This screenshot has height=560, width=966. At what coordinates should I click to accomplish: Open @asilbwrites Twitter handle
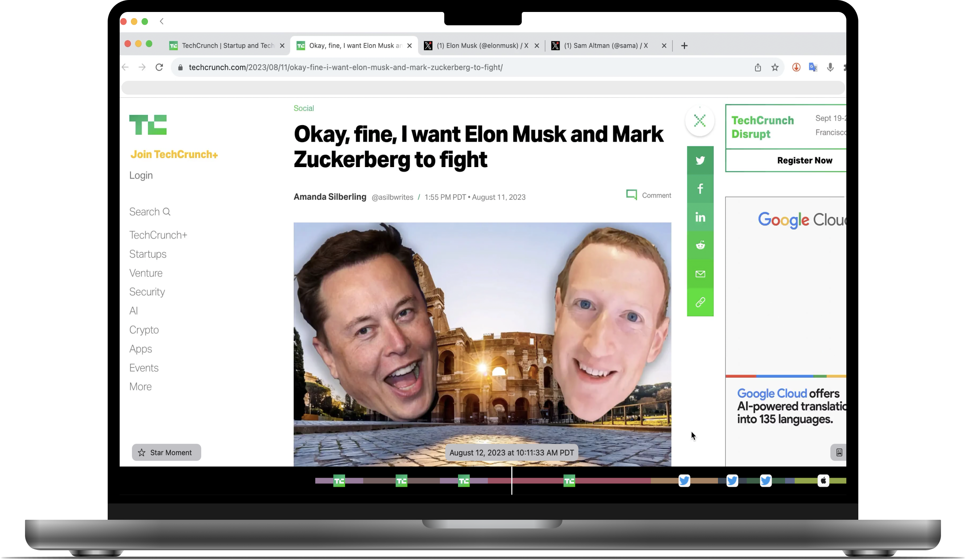point(392,197)
